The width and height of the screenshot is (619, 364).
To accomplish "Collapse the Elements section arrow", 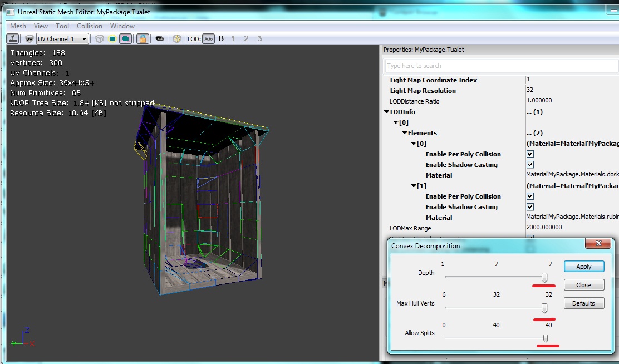I will click(404, 133).
